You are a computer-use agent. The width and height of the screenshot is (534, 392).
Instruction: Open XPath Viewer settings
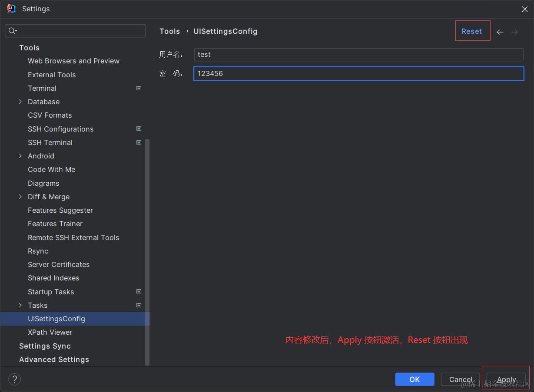pyautogui.click(x=50, y=332)
